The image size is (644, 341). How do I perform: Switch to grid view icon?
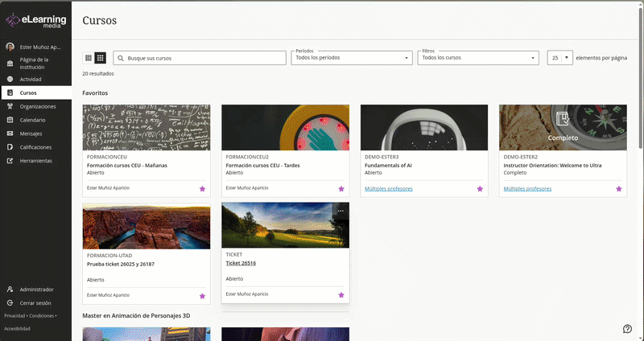coord(100,58)
